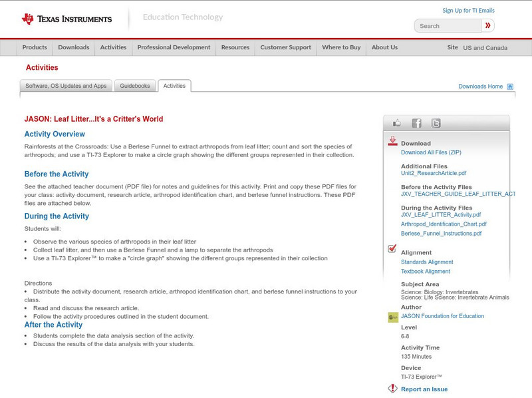The height and width of the screenshot is (398, 532).
Task: Open the Products menu
Action: (x=35, y=47)
